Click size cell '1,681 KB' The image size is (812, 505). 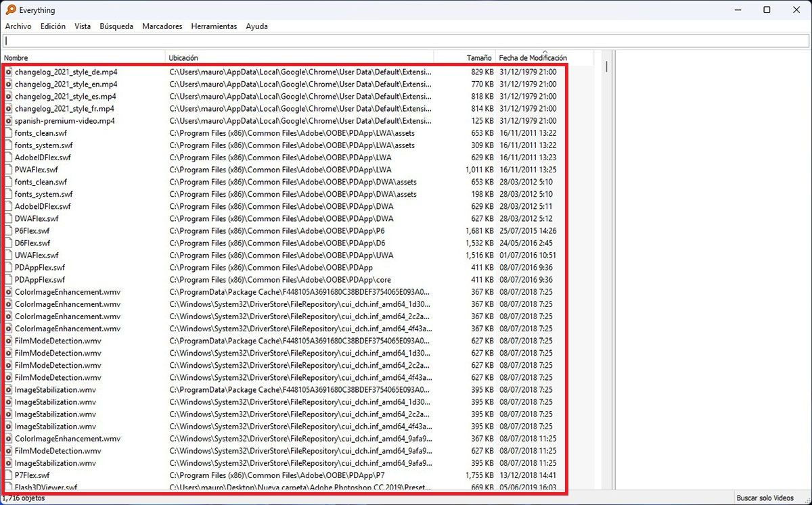point(480,231)
